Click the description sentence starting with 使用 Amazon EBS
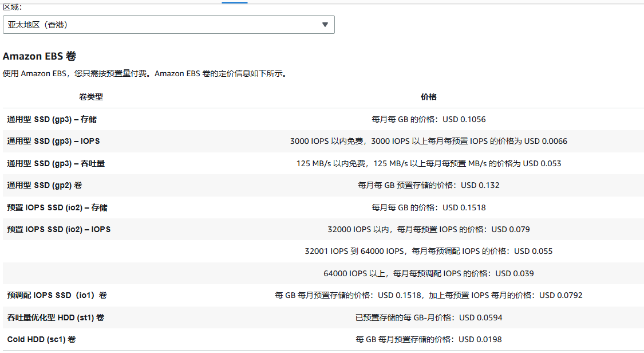This screenshot has width=644, height=353. point(145,73)
